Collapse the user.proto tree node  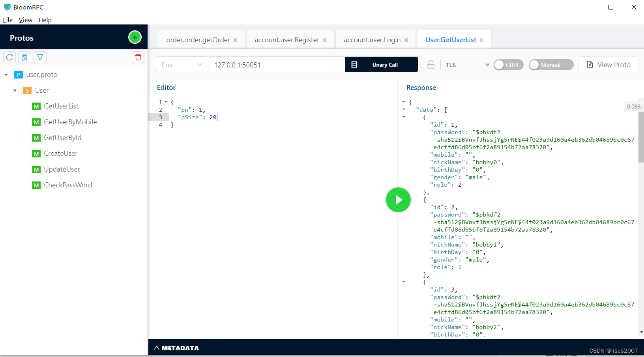[6, 75]
